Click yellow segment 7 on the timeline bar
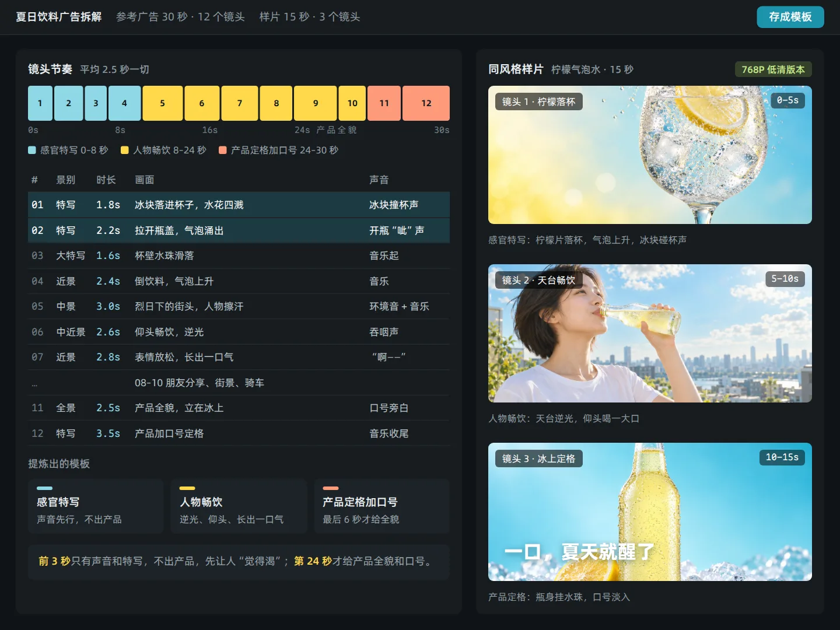840x630 pixels. 240,103
